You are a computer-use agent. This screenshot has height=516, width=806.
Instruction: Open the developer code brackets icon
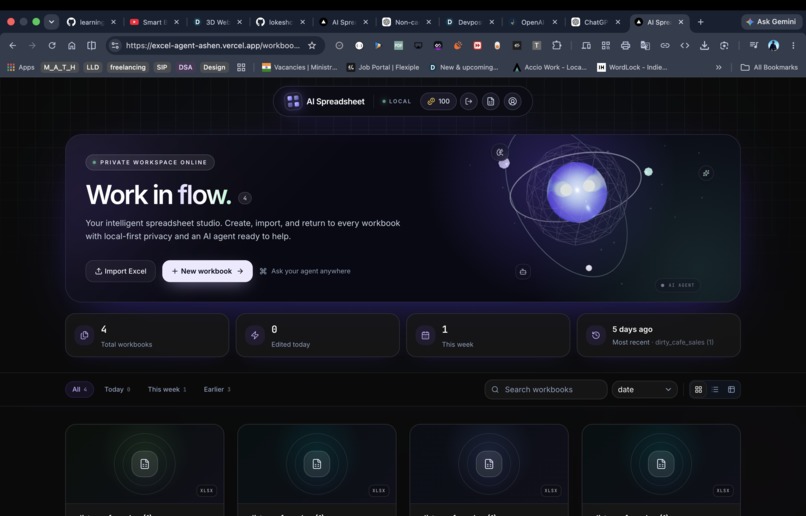pos(684,45)
